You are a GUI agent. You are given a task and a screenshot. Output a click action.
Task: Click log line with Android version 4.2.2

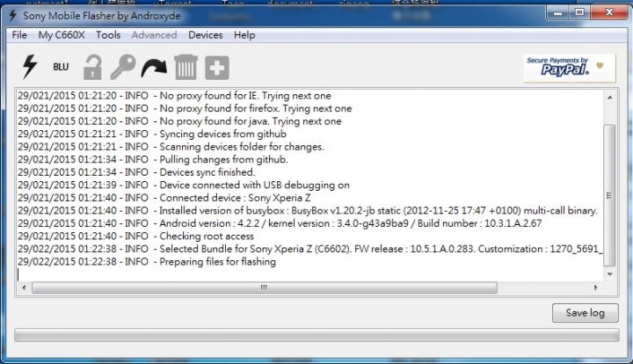(x=280, y=223)
